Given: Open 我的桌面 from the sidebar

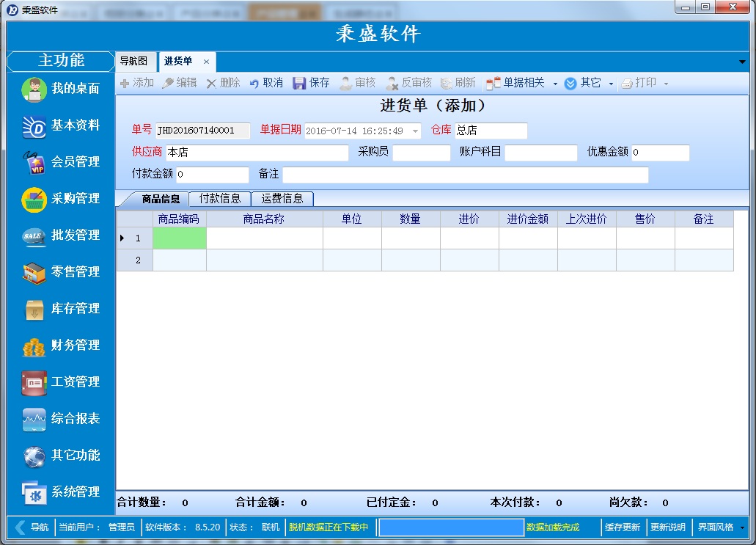Looking at the screenshot, I should [61, 89].
